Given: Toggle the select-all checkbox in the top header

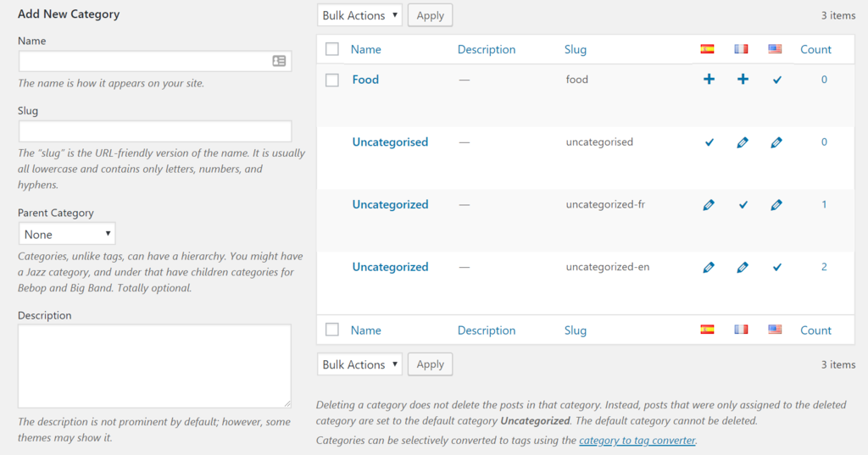Looking at the screenshot, I should tap(332, 49).
